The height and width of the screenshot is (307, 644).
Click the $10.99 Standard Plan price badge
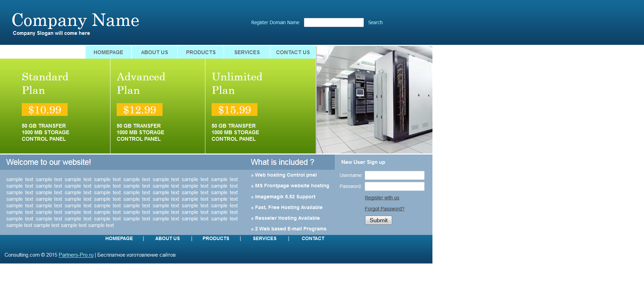point(45,110)
